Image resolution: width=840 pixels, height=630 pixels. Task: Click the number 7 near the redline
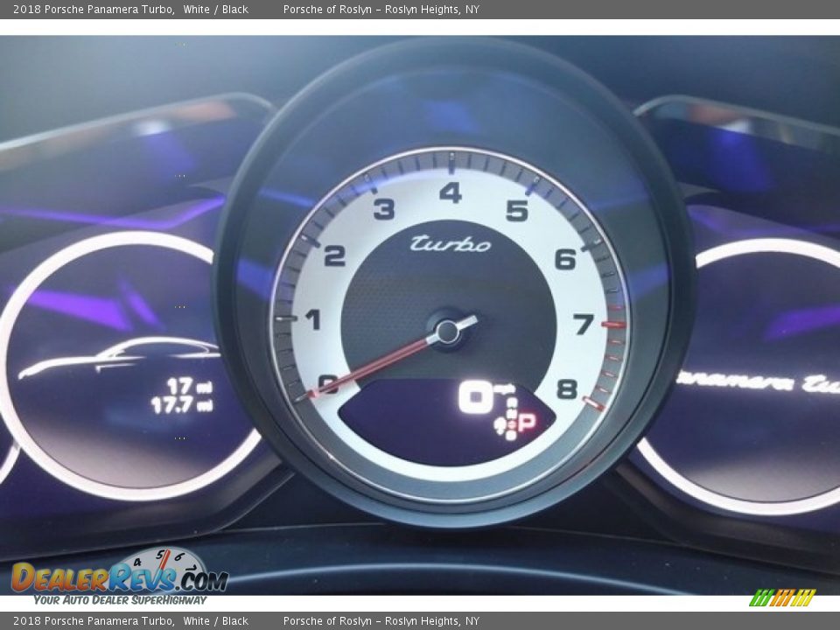pyautogui.click(x=583, y=325)
